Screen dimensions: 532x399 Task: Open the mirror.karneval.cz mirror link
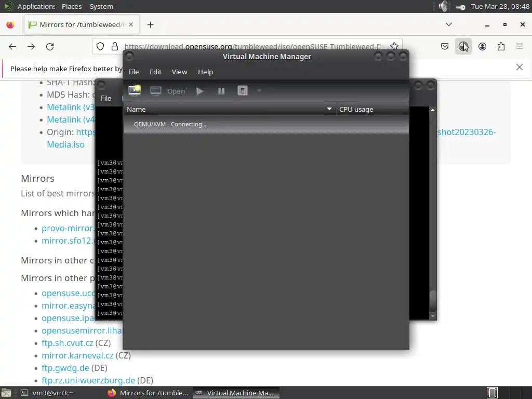pyautogui.click(x=77, y=355)
